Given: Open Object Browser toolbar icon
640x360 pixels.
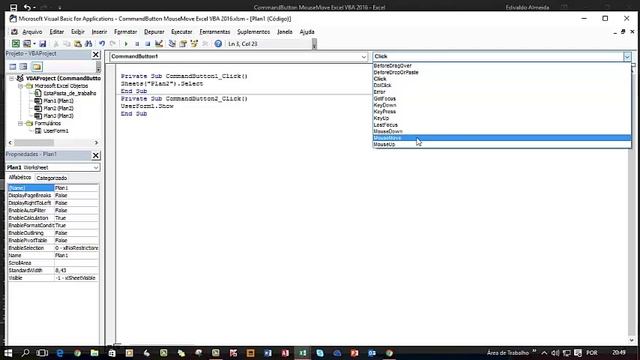Looking at the screenshot, I should tap(194, 44).
